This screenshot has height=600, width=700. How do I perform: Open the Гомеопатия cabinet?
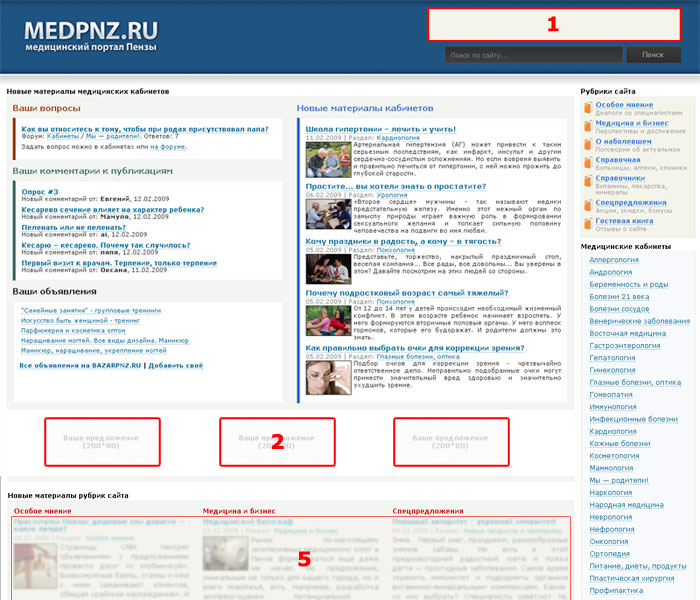point(611,395)
